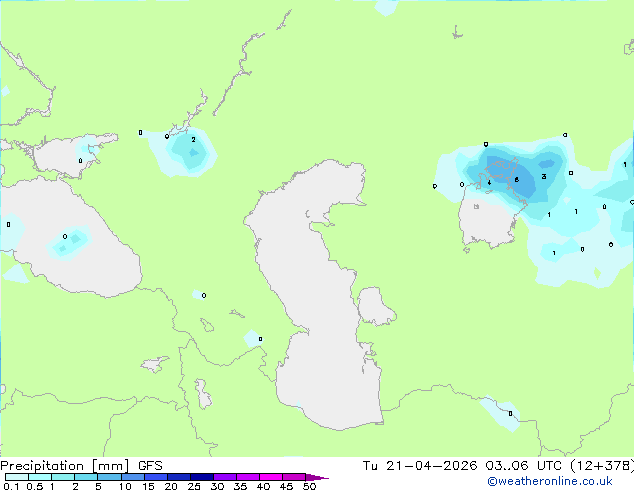The width and height of the screenshot is (634, 490).
Task: Pick the 1–2 mm legend color swatch
Action: tap(63, 477)
